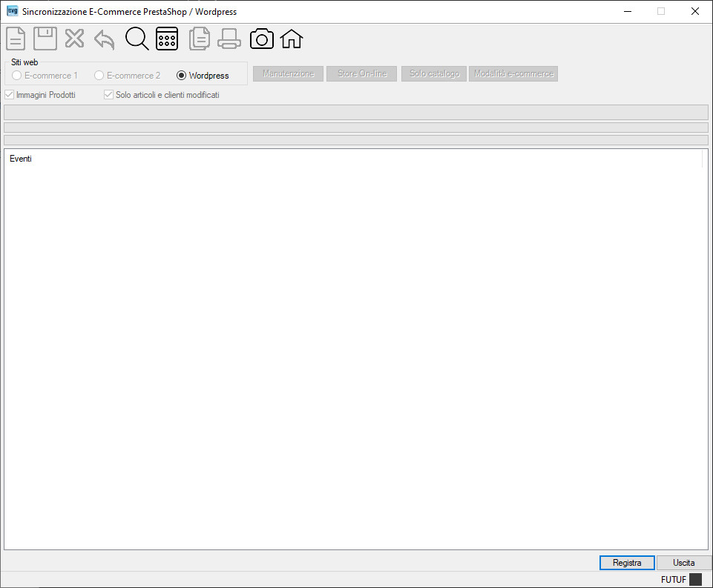Click the Store On-line button
This screenshot has height=588, width=713.
361,73
